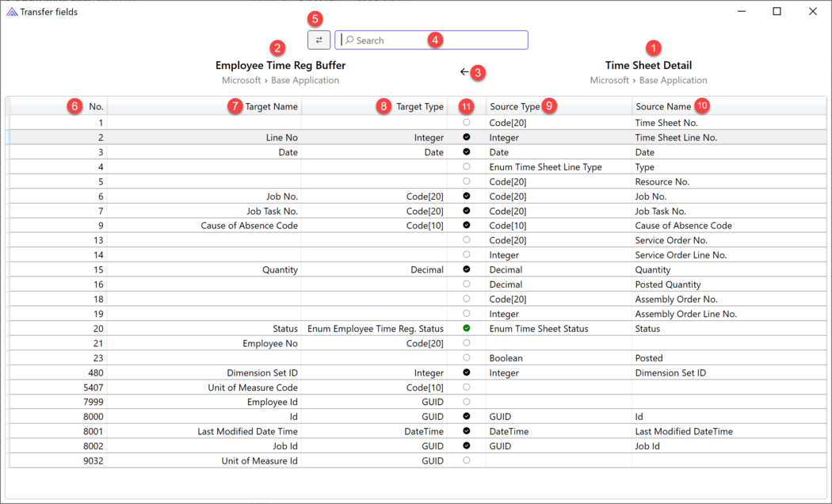Click Microsoft › Base Application under Employee Time Reg Buffer
The image size is (832, 504).
281,80
